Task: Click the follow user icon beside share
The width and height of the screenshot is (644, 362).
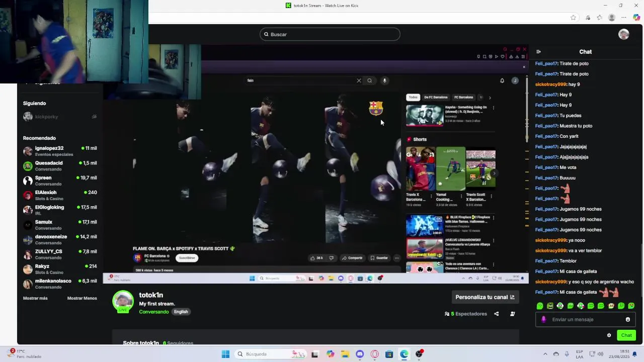Action: [512, 314]
